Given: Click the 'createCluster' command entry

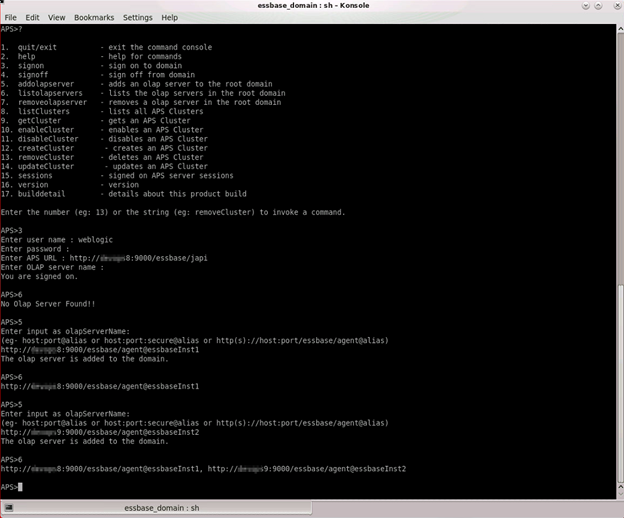Looking at the screenshot, I should (46, 148).
